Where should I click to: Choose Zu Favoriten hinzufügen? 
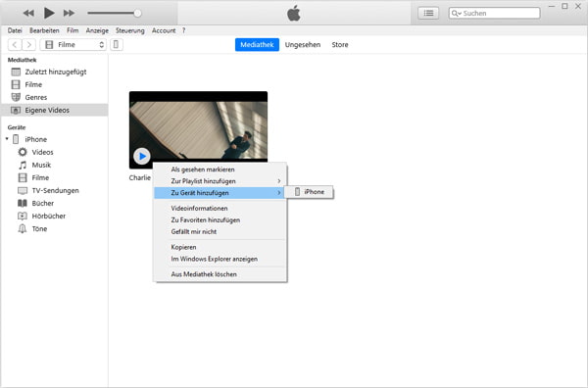pyautogui.click(x=220, y=220)
